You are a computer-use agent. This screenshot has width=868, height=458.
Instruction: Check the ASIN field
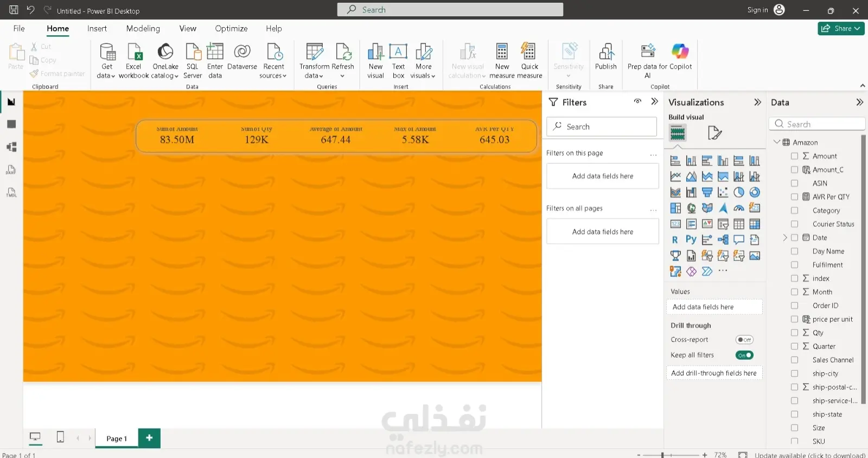click(794, 183)
